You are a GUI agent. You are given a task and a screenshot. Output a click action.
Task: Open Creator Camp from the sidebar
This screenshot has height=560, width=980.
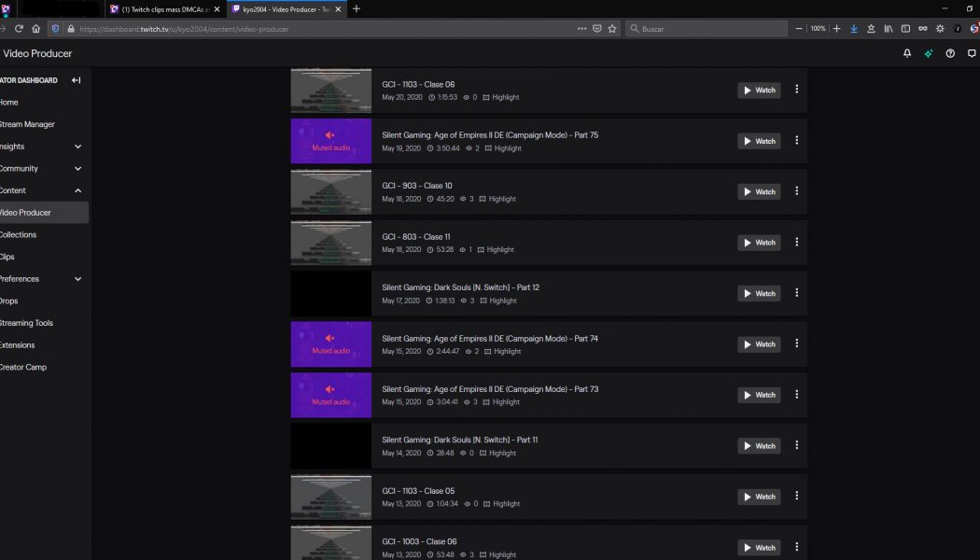[x=23, y=367]
